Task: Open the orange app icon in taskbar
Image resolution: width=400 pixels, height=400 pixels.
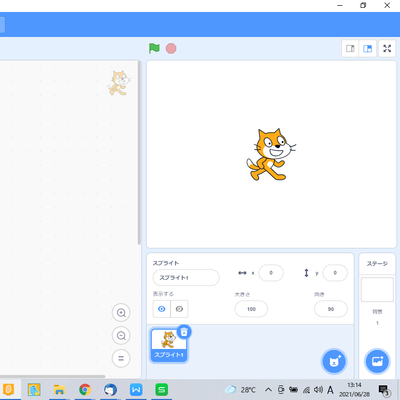Action: pos(8,389)
